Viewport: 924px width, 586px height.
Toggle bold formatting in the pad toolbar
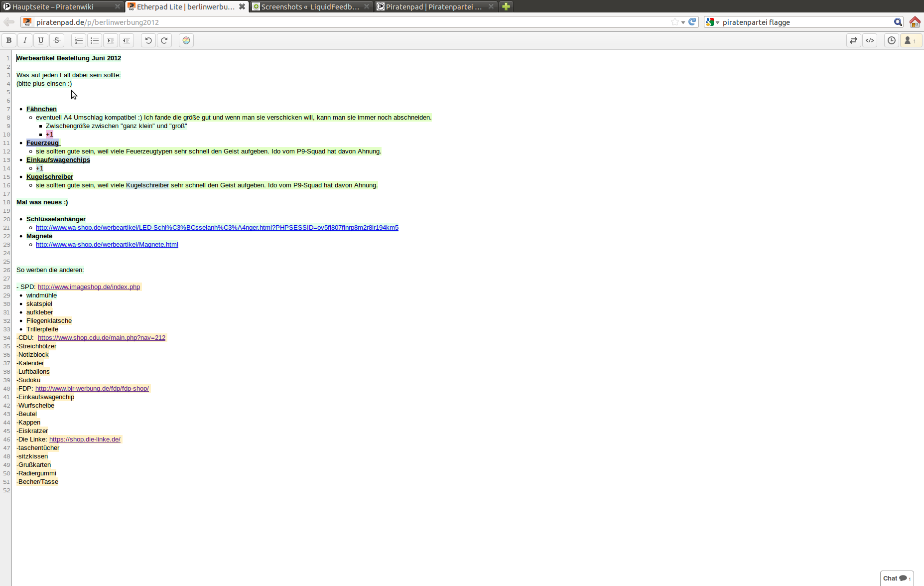9,41
